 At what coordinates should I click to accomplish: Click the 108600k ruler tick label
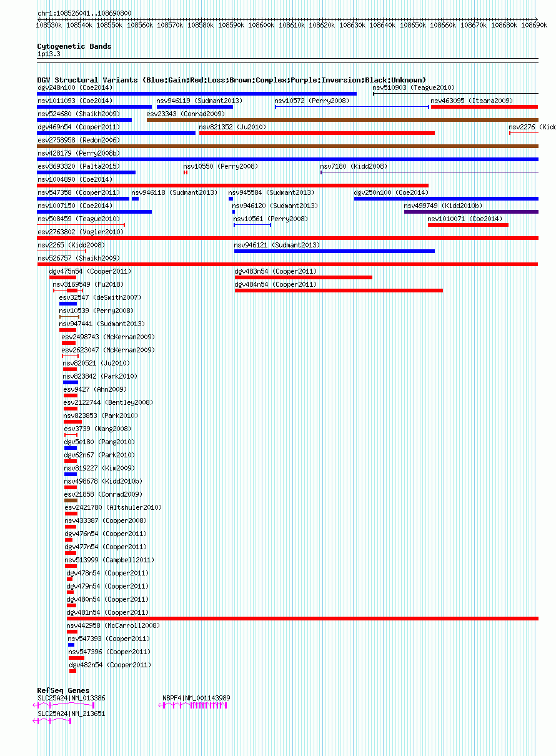(261, 26)
